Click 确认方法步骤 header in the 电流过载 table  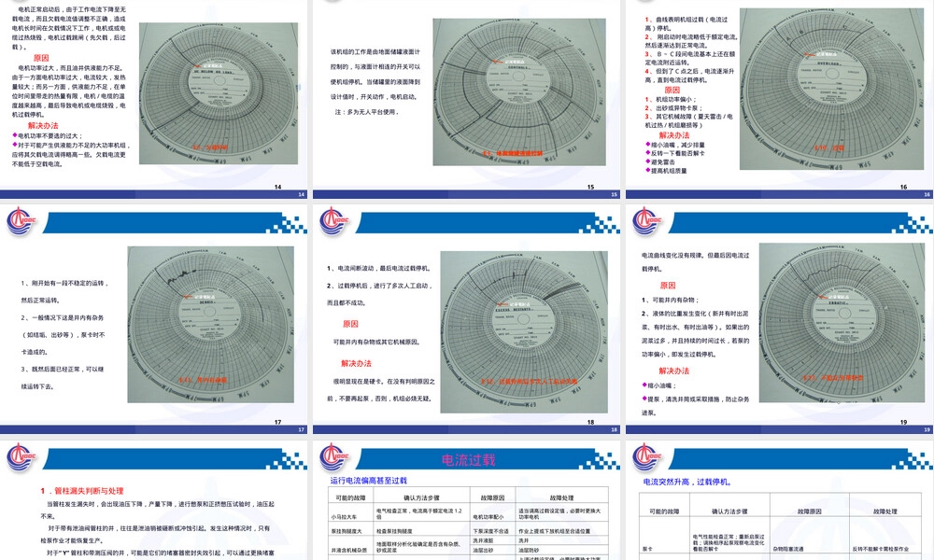[421, 497]
